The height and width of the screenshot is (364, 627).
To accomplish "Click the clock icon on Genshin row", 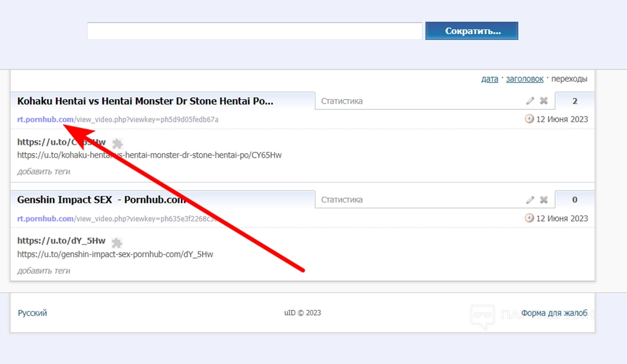I will pyautogui.click(x=529, y=218).
